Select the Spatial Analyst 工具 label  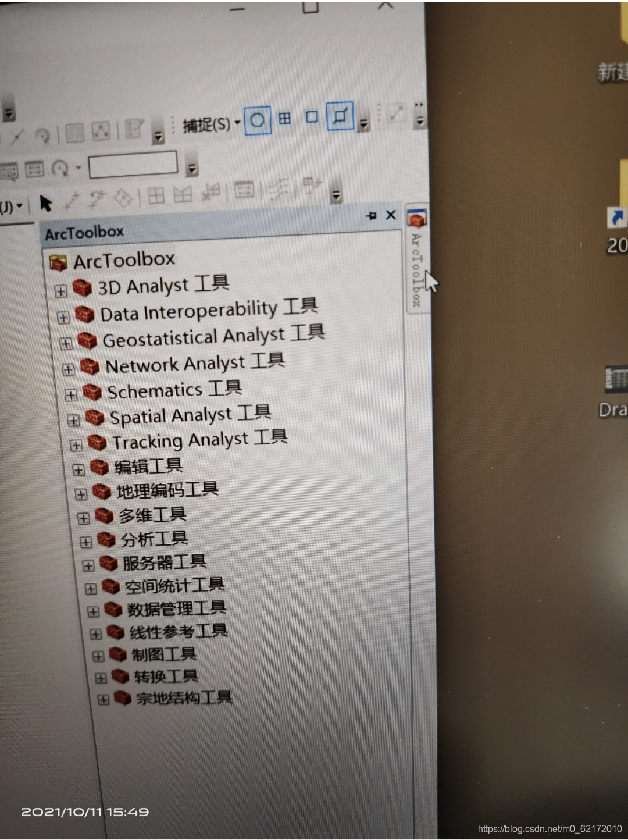[x=190, y=415]
